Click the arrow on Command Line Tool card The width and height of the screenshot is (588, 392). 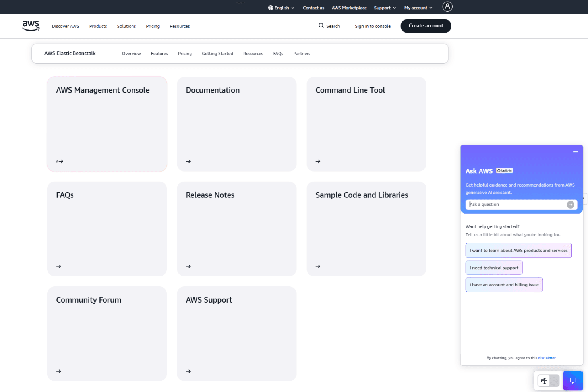318,161
